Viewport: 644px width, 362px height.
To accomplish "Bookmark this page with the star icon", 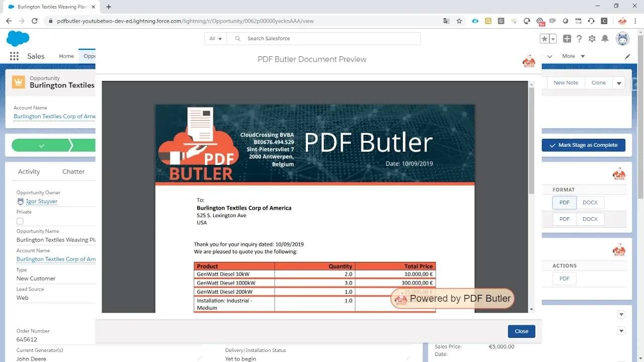I will point(459,21).
